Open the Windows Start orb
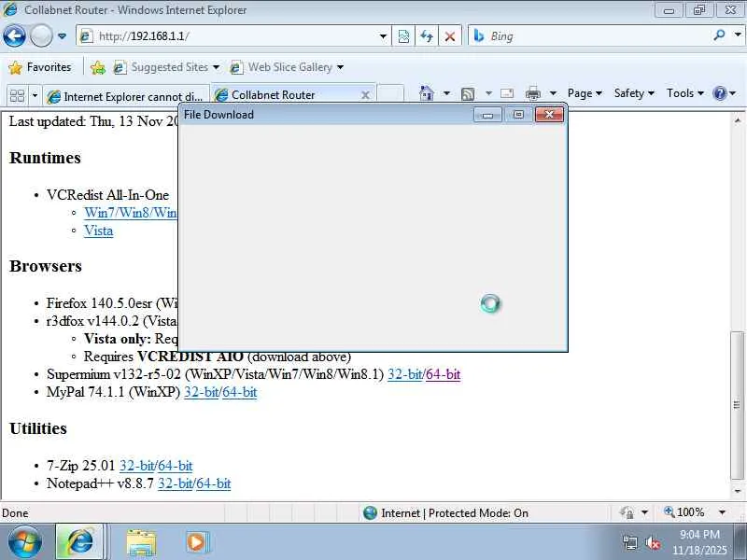Screen dimensions: 747x560 point(24,542)
